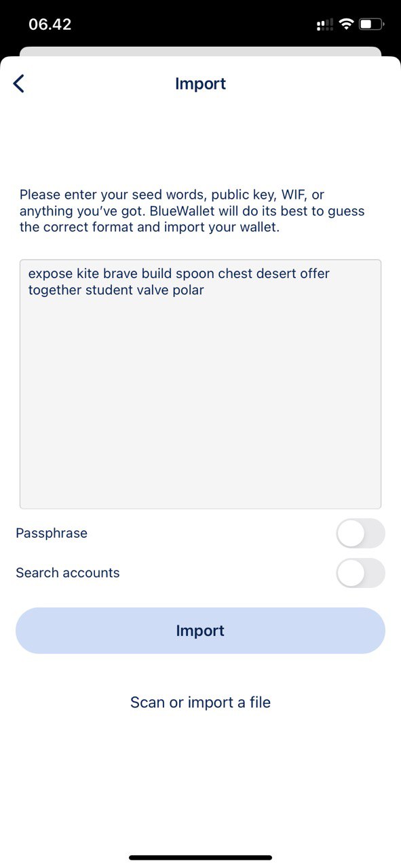The width and height of the screenshot is (401, 868).
Task: Tap the 06.42 clock in status bar
Action: click(50, 24)
